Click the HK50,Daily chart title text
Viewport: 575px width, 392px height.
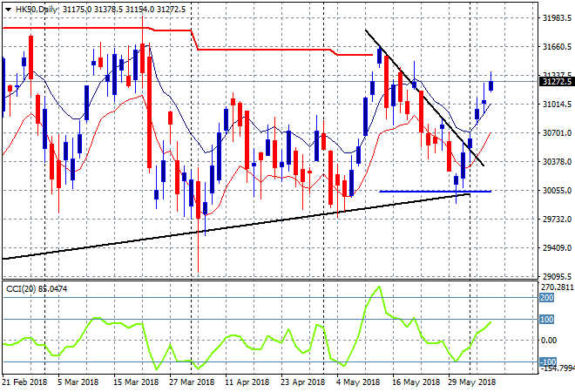[37, 10]
